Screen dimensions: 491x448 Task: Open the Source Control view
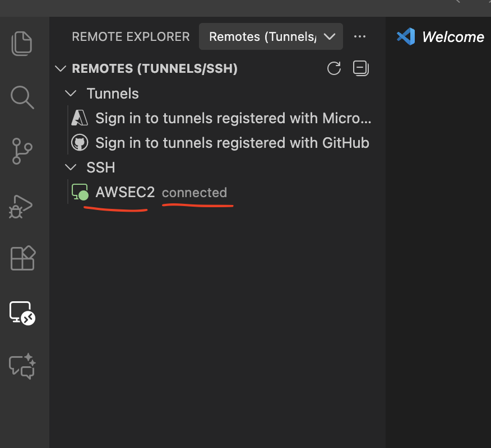coord(22,151)
